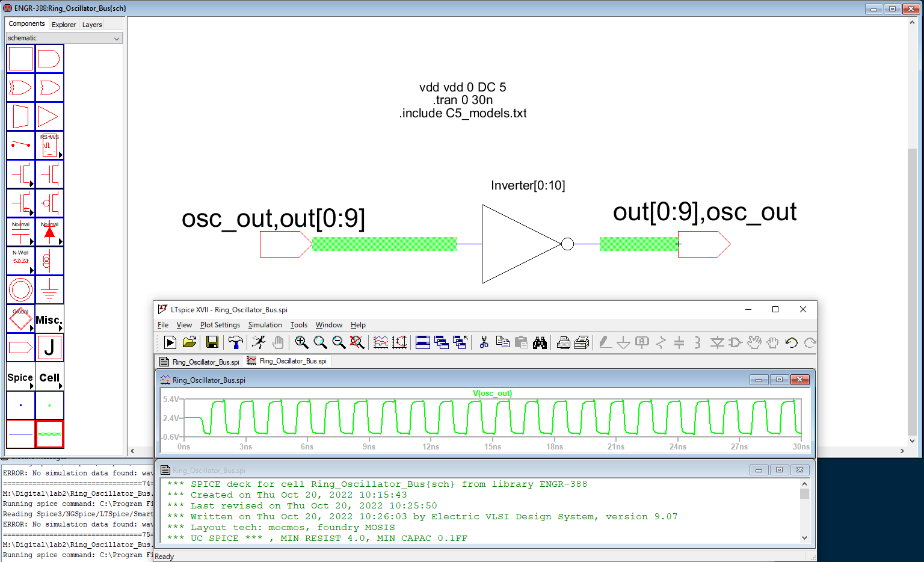Click the Inverter[0:10] symbol in schematic
This screenshot has width=924, height=562.
click(x=528, y=244)
